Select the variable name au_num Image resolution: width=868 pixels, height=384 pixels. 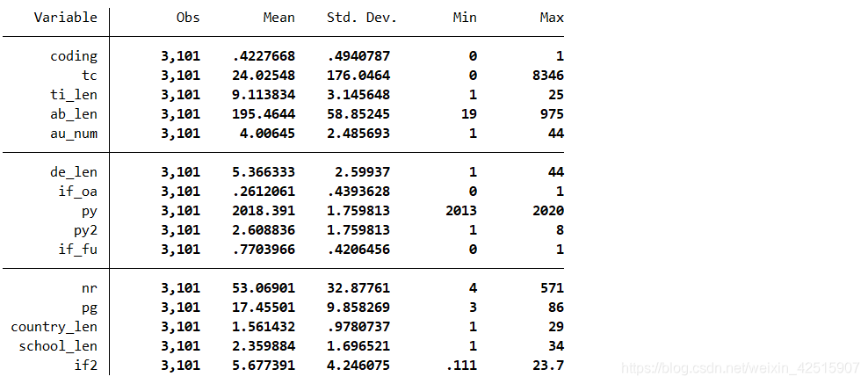pyautogui.click(x=74, y=134)
